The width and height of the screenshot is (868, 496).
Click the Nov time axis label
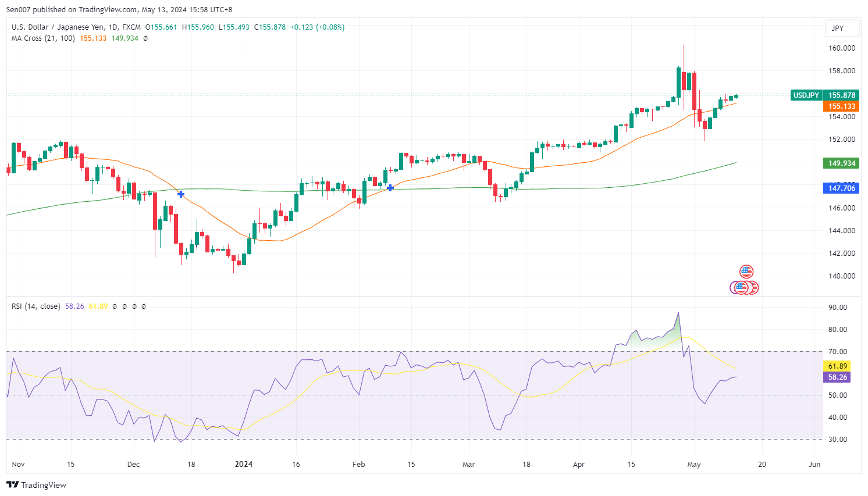click(x=18, y=465)
